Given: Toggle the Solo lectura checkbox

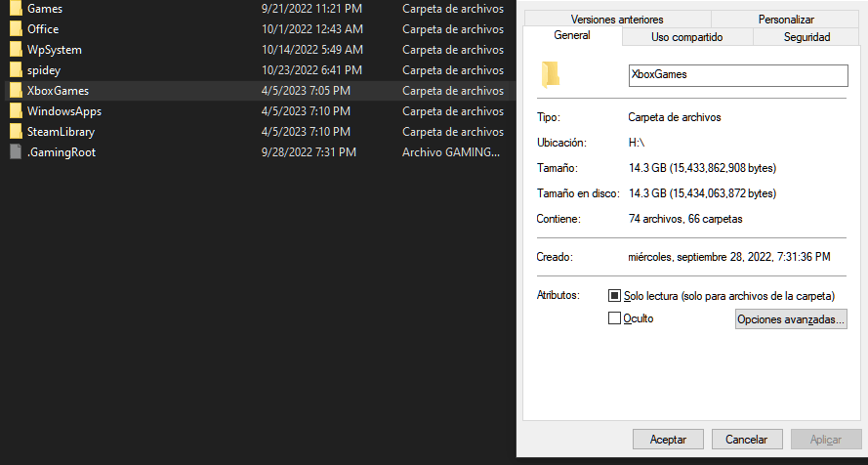Looking at the screenshot, I should click(614, 296).
